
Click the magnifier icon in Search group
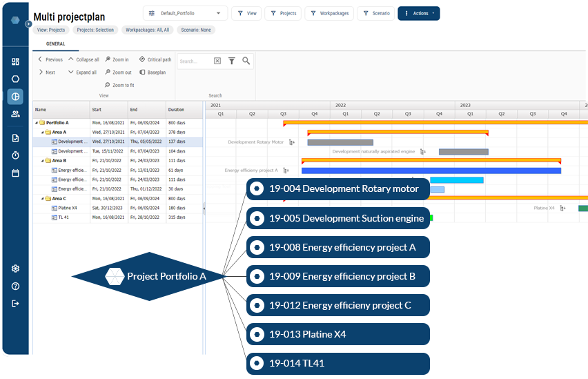[246, 61]
